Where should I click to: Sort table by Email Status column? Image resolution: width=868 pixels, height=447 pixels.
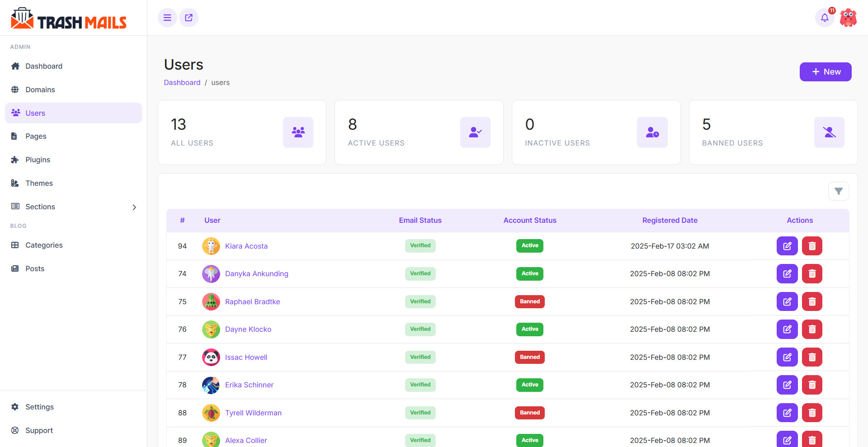420,220
